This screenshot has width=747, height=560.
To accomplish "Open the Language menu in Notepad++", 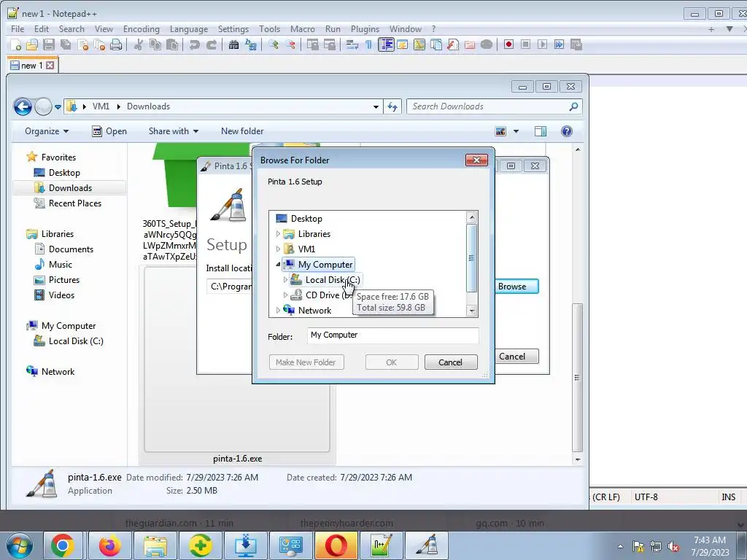I will (189, 29).
